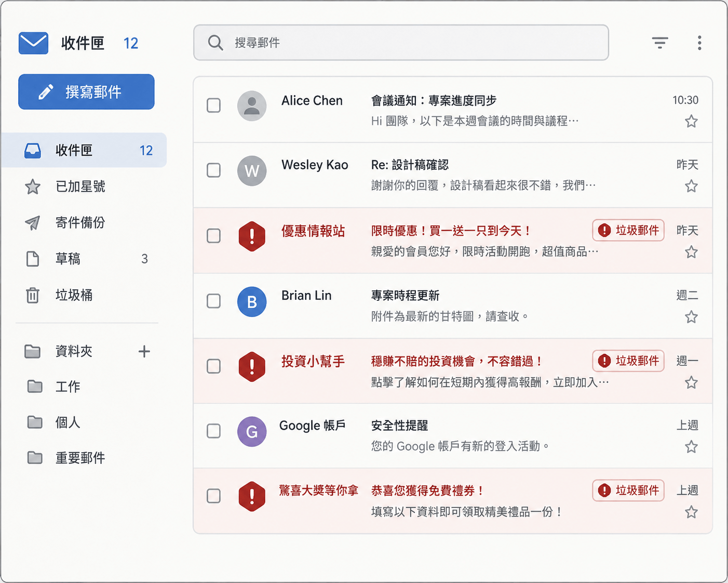The height and width of the screenshot is (583, 728).
Task: Star the Wesley Kao email
Action: pos(691,186)
